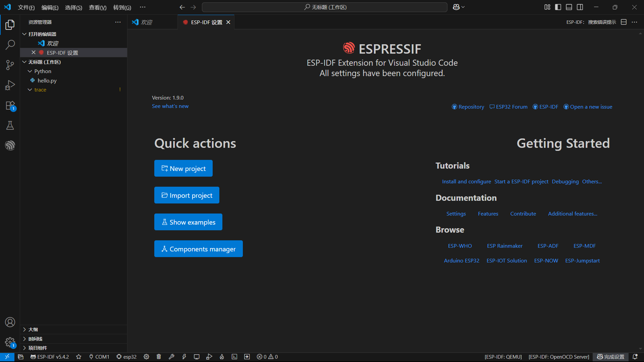Open the Accounts menu icon
This screenshot has height=362, width=644.
pyautogui.click(x=10, y=322)
